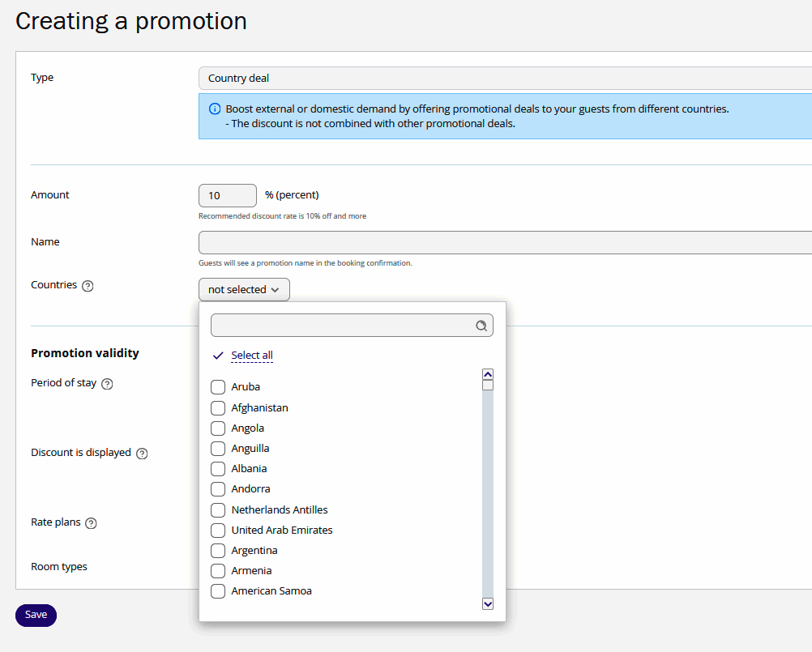Click the Period of stay help icon
The width and height of the screenshot is (812, 652).
pos(107,383)
